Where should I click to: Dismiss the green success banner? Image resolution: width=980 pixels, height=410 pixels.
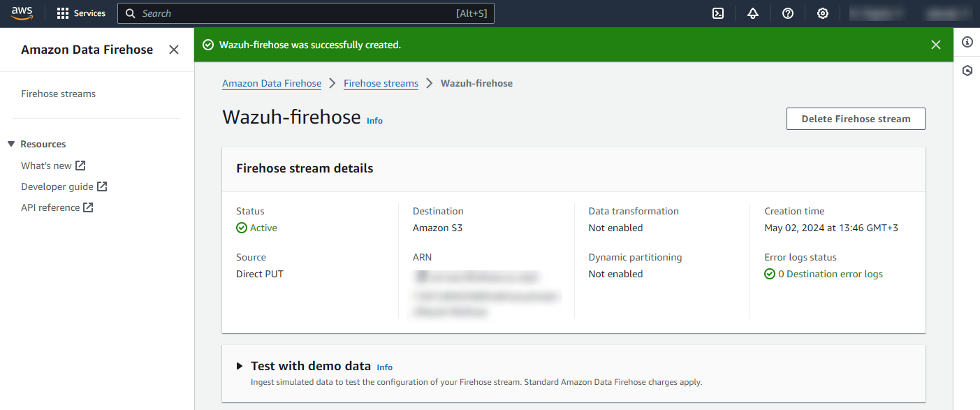[936, 45]
